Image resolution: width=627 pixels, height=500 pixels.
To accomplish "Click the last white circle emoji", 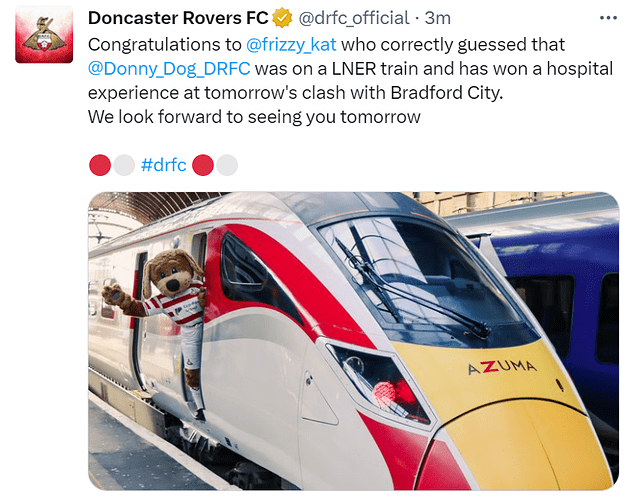I will 227,165.
